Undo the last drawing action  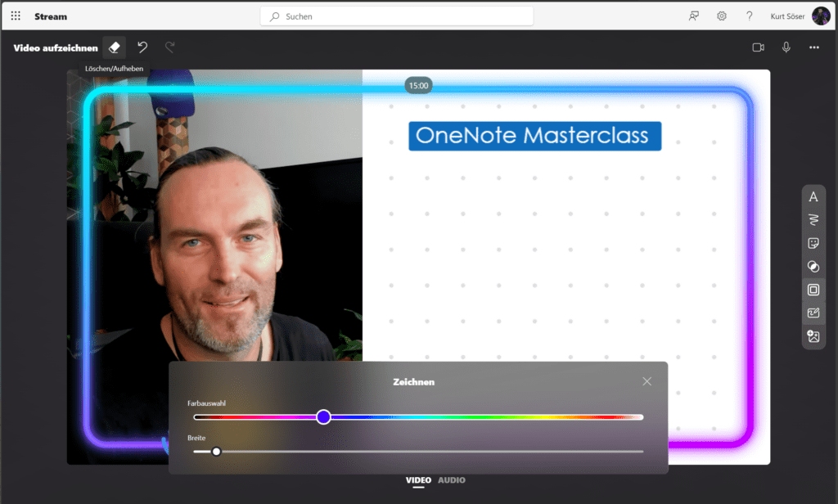tap(142, 47)
